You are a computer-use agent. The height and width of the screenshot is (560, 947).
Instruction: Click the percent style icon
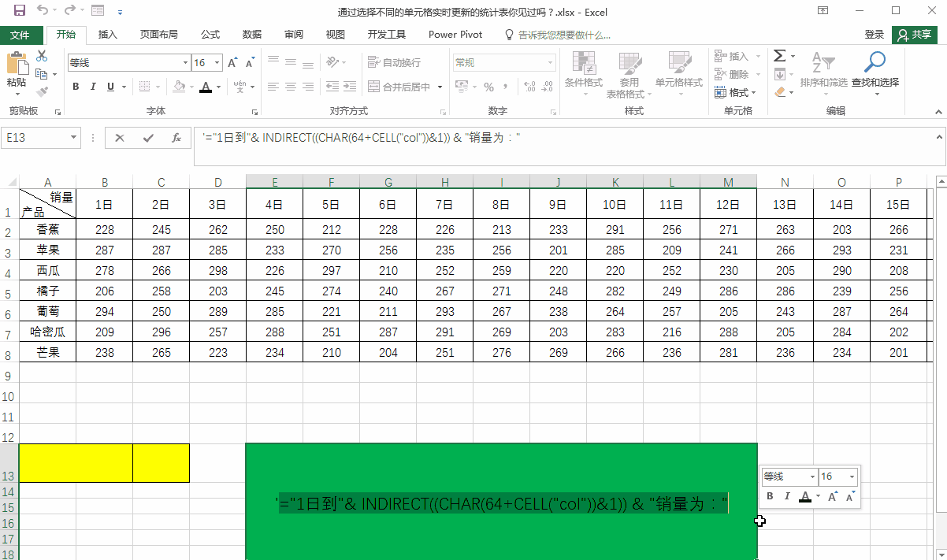click(x=488, y=87)
